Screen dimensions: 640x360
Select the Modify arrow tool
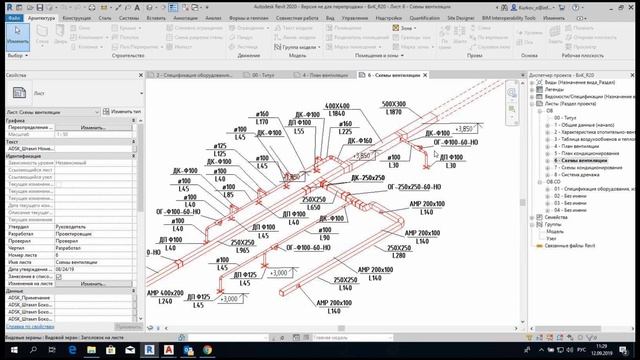click(18, 37)
